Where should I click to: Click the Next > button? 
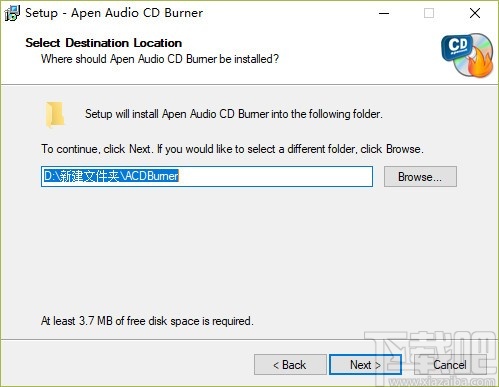365,365
